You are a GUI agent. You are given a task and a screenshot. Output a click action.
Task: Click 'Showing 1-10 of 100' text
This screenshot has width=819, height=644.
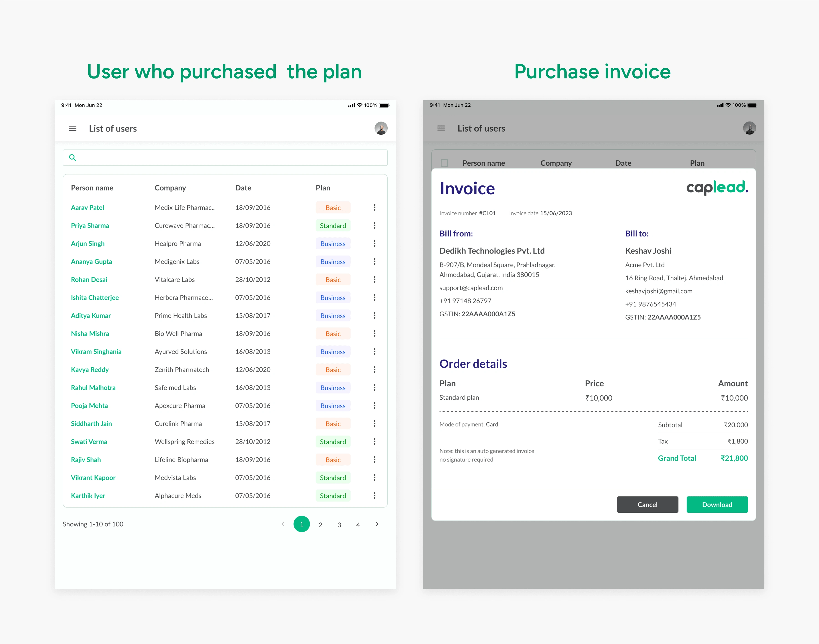coord(93,524)
